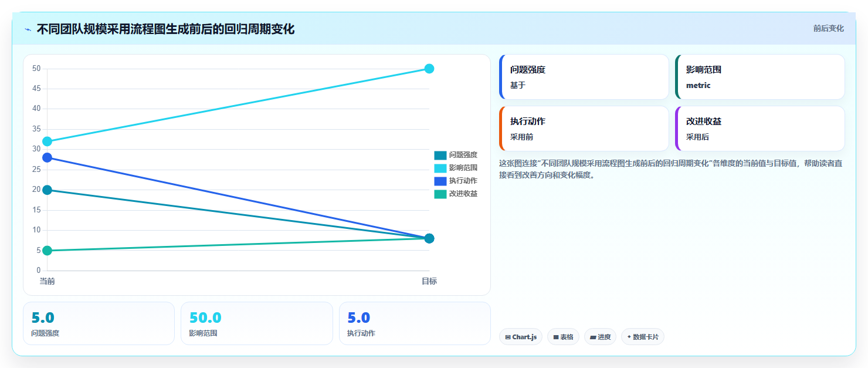Click the 当前 x-axis label
The height and width of the screenshot is (368, 868).
pos(47,282)
